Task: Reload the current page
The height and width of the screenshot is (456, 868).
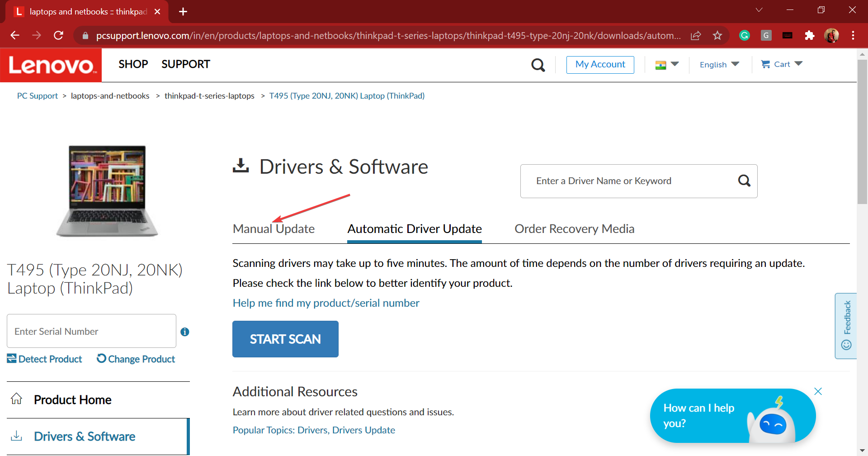Action: tap(58, 35)
